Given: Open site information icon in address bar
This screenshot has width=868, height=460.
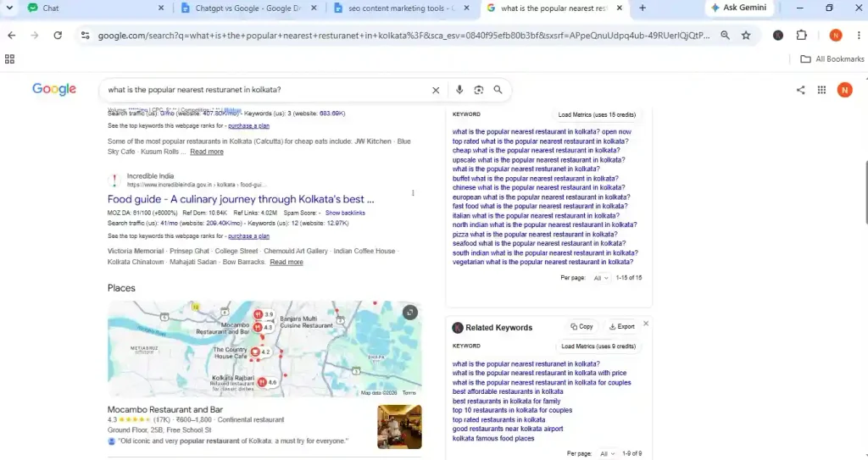Looking at the screenshot, I should pyautogui.click(x=86, y=36).
